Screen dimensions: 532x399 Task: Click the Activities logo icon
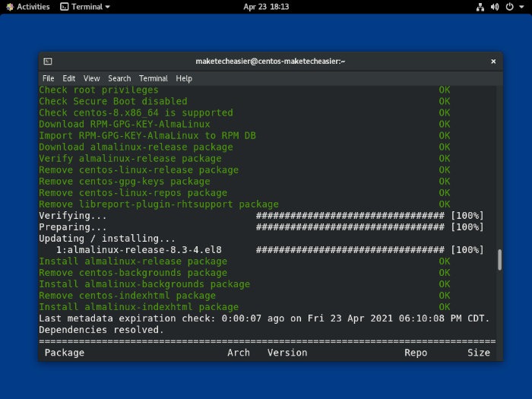[10, 7]
